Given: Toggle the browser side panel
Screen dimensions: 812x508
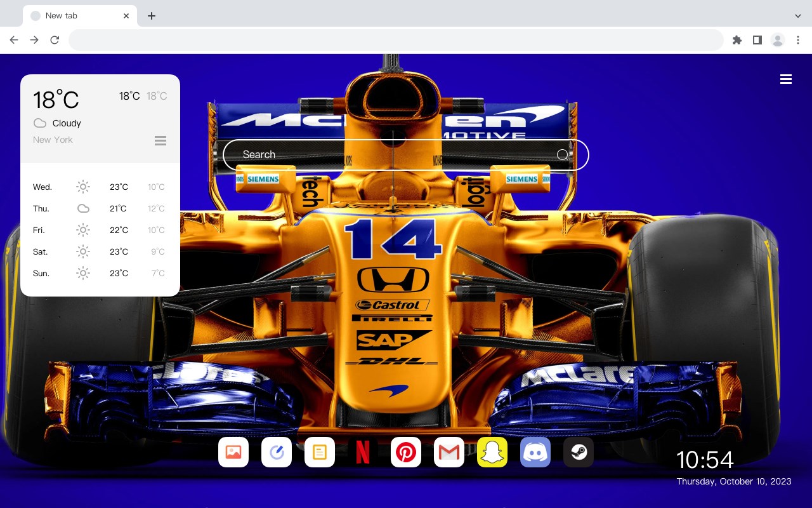Looking at the screenshot, I should tap(757, 40).
